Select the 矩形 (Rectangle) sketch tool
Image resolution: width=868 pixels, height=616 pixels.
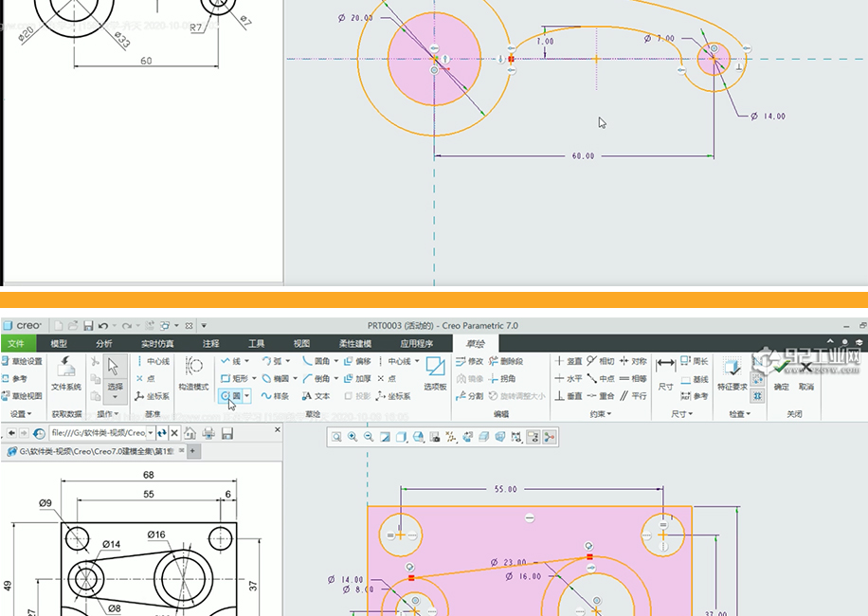point(234,378)
